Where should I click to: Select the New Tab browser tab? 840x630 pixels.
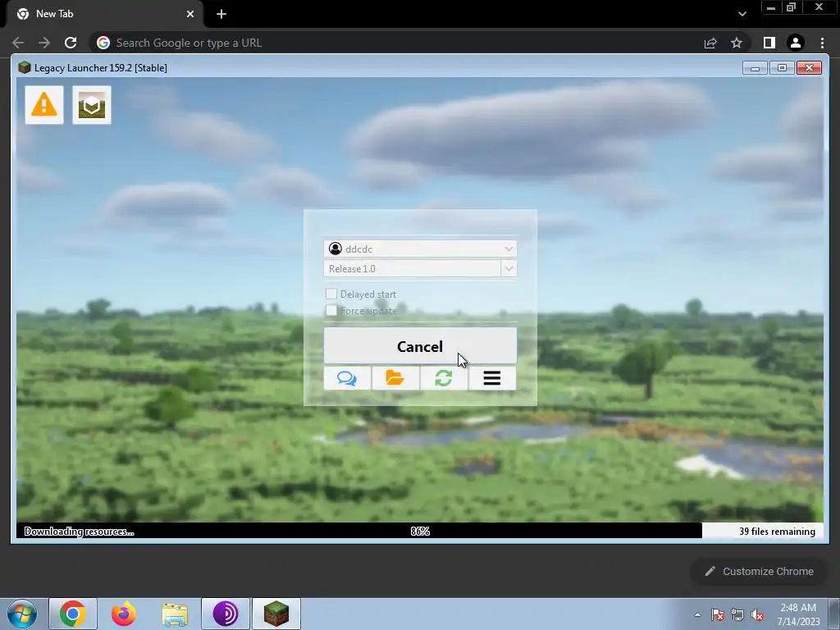pyautogui.click(x=105, y=14)
